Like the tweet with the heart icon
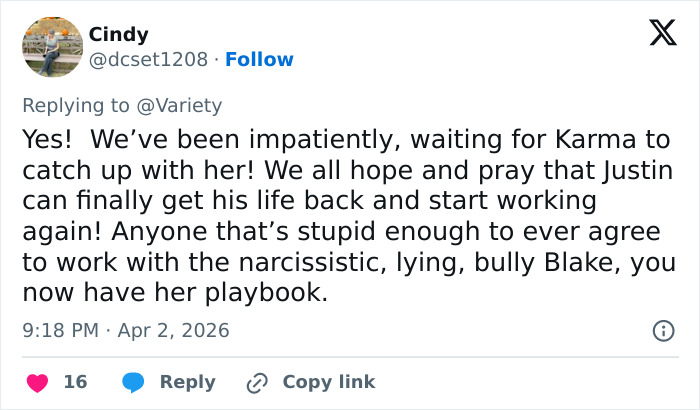 pyautogui.click(x=37, y=382)
